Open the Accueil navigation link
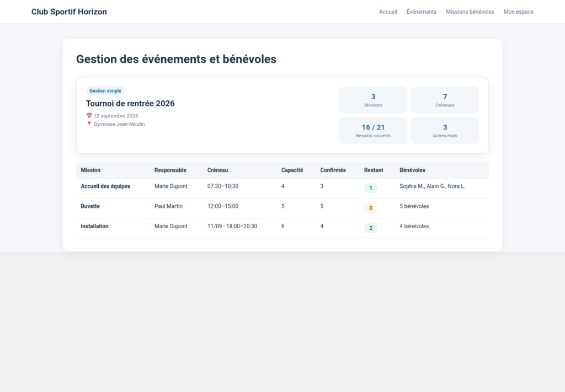Viewport: 565px width, 392px height. [388, 12]
